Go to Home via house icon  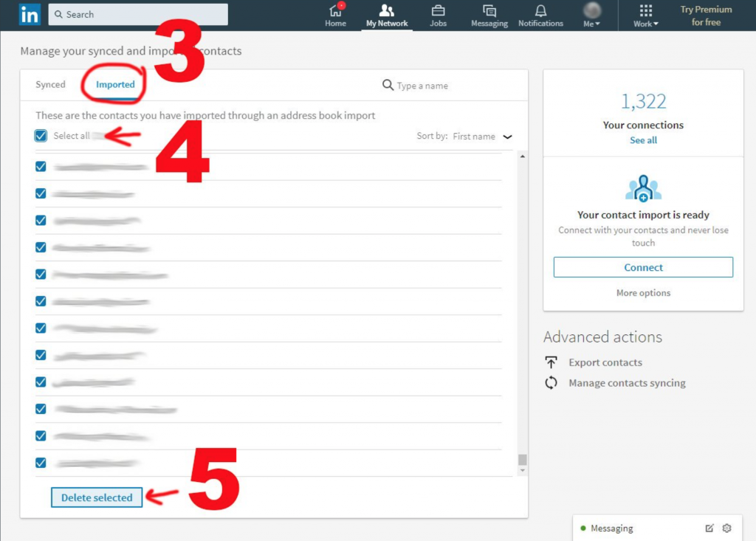point(335,11)
